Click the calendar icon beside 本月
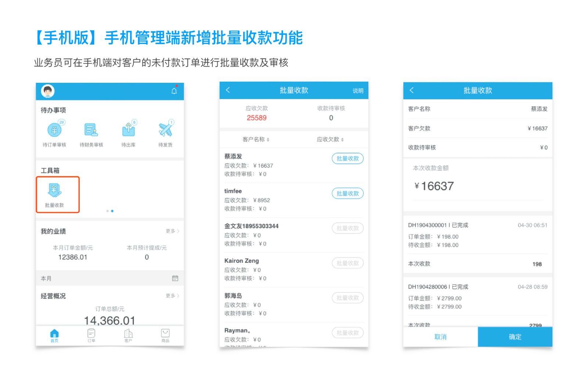The image size is (588, 368). tap(175, 279)
